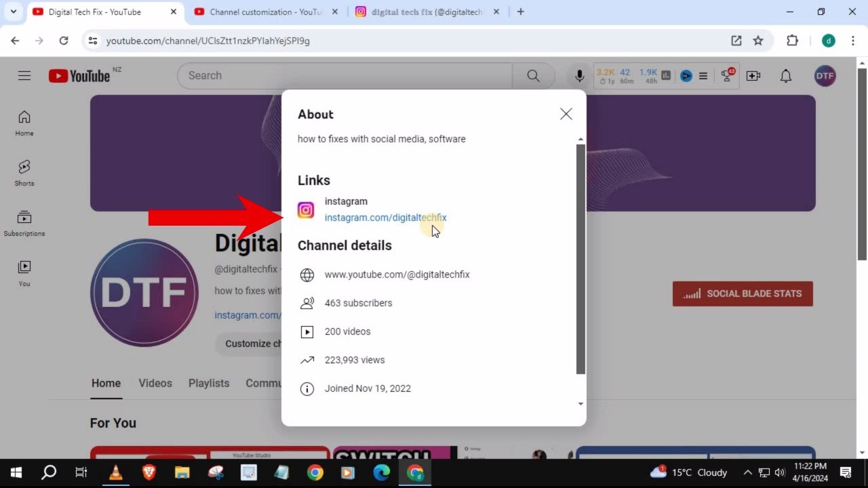Open You in the left sidebar

pyautogui.click(x=24, y=274)
